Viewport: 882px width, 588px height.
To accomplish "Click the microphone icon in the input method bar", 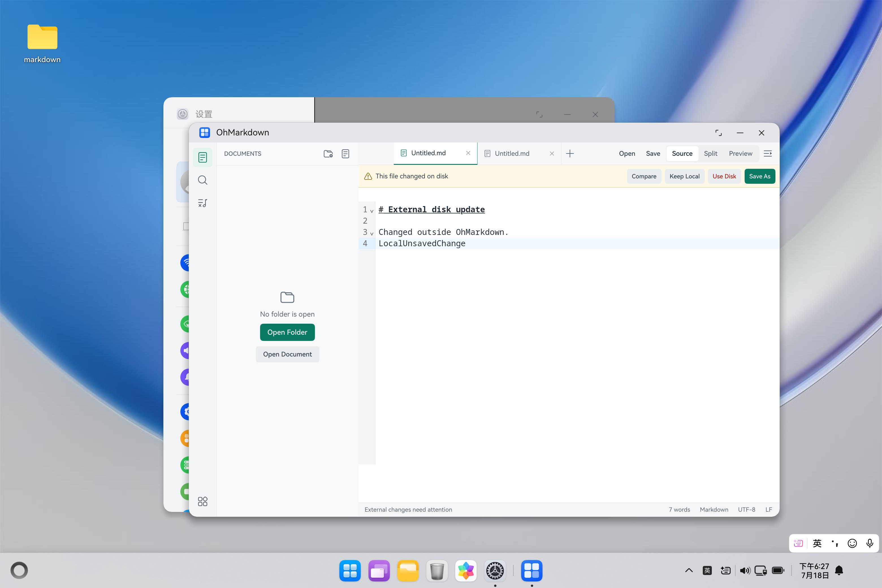I will (869, 543).
